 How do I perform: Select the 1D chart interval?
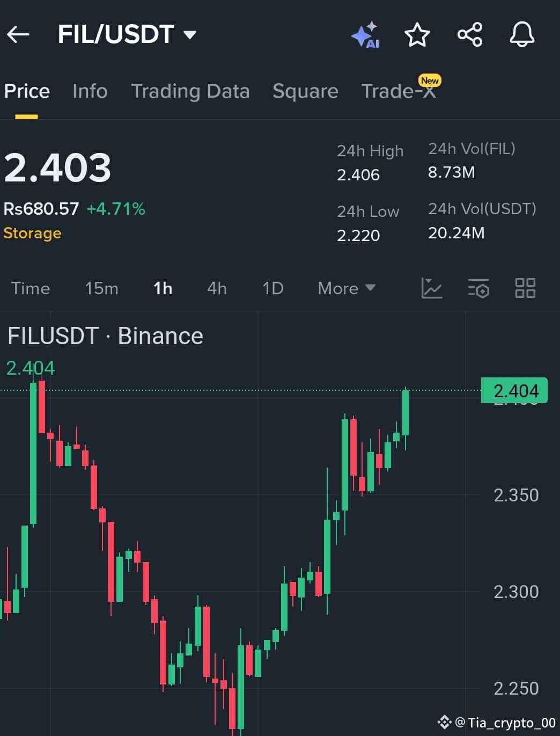coord(272,288)
